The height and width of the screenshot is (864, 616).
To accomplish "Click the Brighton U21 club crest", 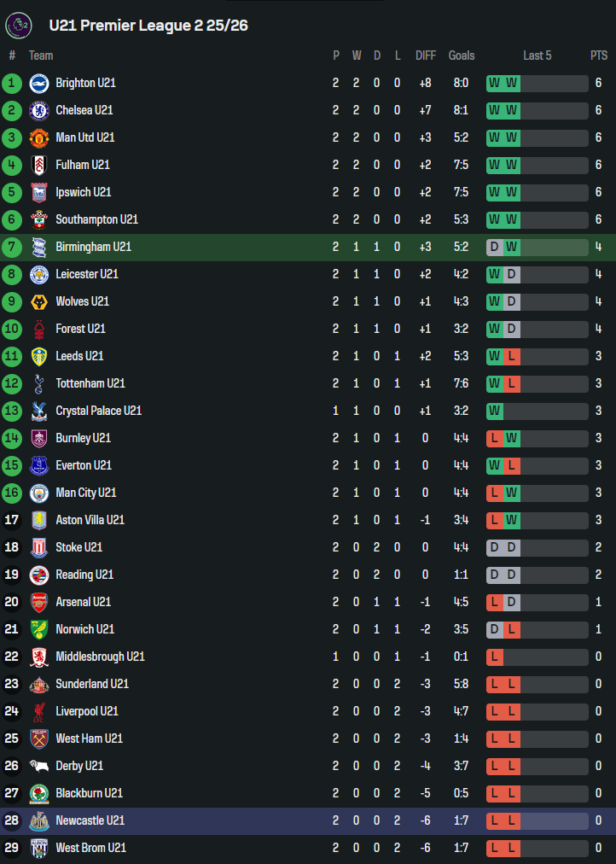I will (38, 83).
